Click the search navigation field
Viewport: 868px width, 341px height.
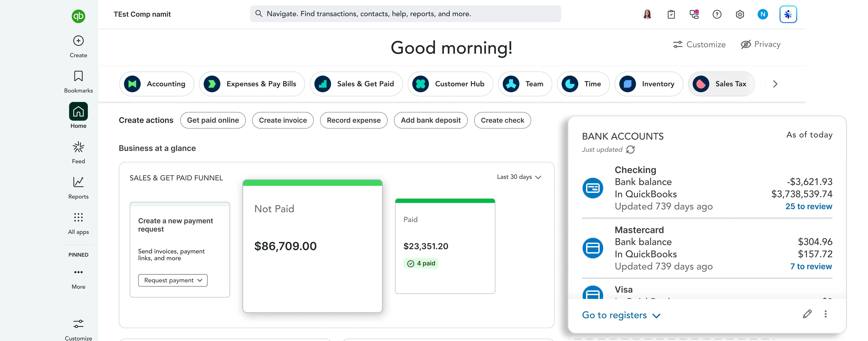pyautogui.click(x=405, y=14)
